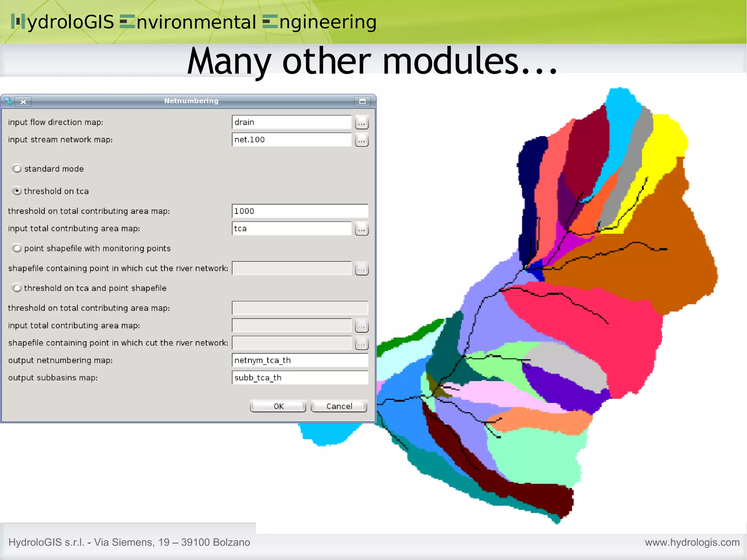Select threshold on tca and point shapefile
This screenshot has width=747, height=560.
(17, 288)
